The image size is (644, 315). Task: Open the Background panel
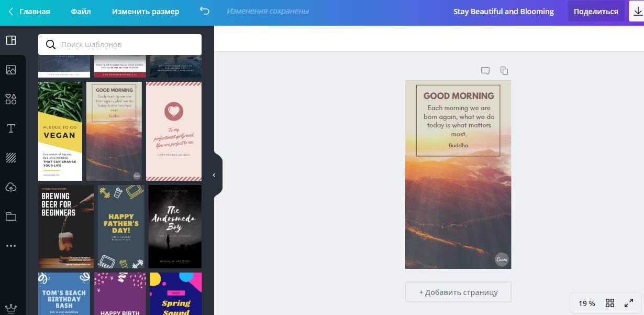click(x=11, y=158)
